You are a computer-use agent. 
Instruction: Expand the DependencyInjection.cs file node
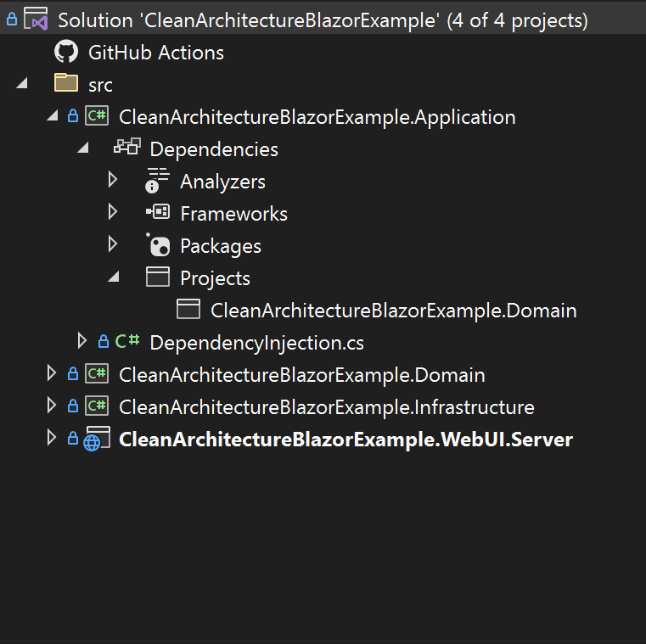point(82,341)
